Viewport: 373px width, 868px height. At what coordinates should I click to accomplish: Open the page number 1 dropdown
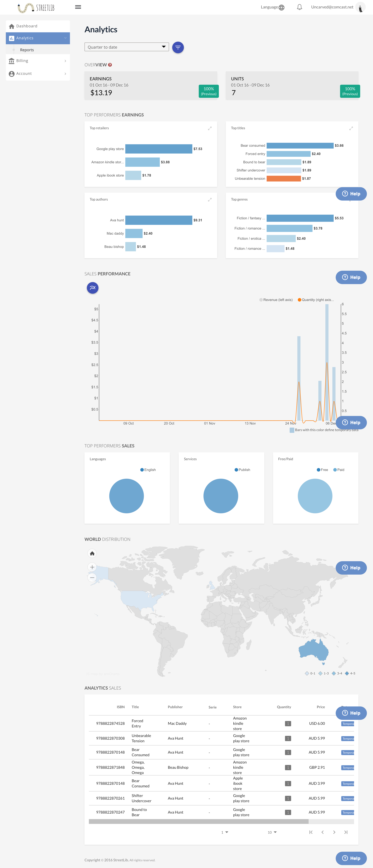225,832
